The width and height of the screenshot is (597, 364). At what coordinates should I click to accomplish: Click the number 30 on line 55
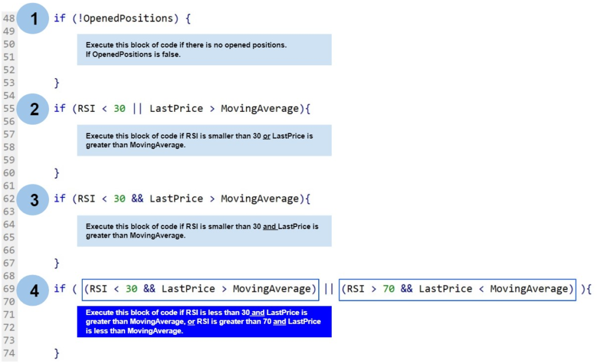[119, 108]
